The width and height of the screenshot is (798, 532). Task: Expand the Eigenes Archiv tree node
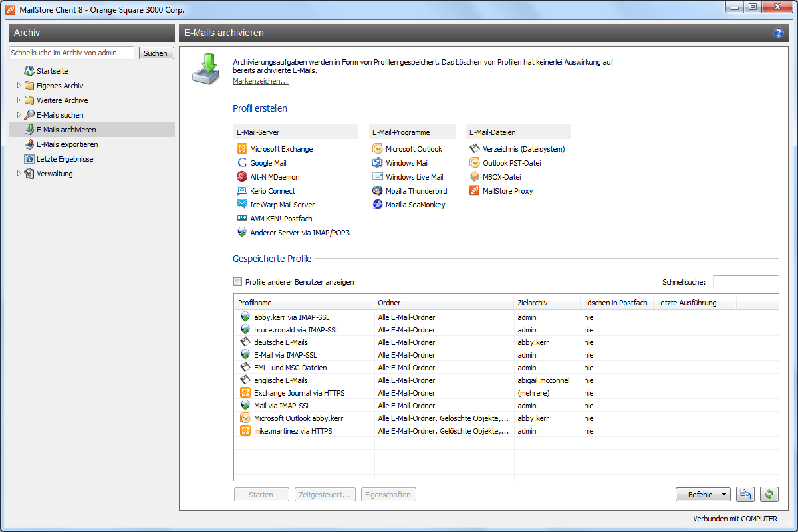point(19,86)
